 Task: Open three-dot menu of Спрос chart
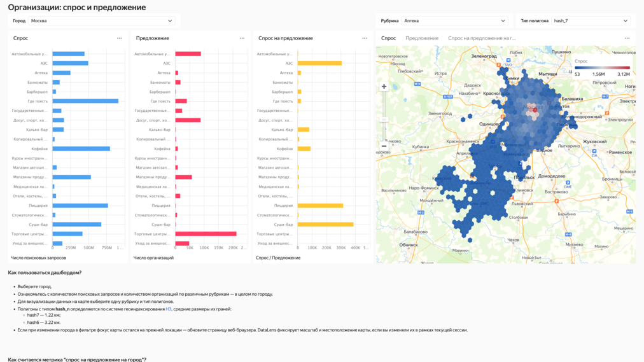(x=119, y=38)
